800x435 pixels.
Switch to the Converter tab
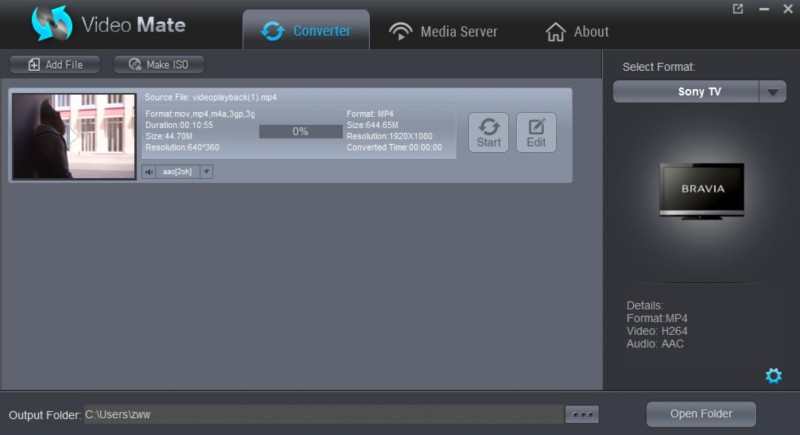tap(306, 31)
